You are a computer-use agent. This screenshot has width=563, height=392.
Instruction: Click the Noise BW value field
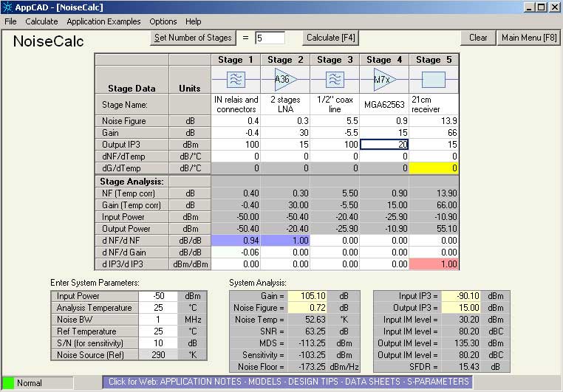158,320
